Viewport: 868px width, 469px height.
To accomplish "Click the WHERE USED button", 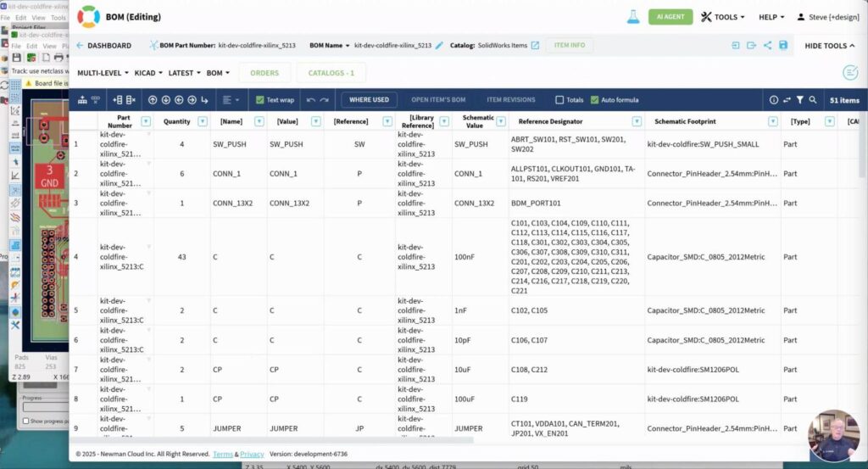I will click(369, 100).
